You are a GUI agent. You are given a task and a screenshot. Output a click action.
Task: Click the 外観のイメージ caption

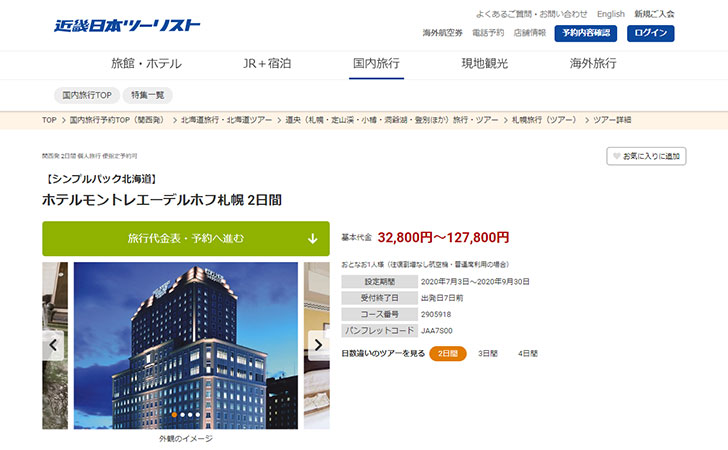(186, 438)
